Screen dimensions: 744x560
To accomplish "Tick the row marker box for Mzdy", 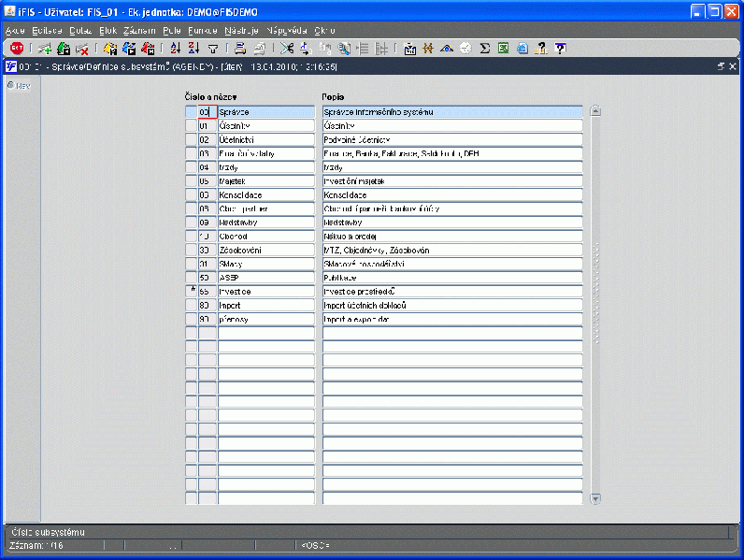I will point(191,167).
